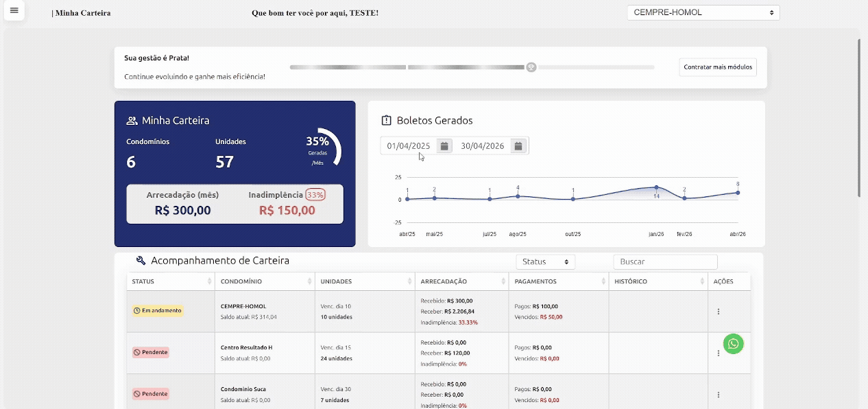The image size is (868, 409).
Task: Click Contratar mais módulos button
Action: point(718,67)
